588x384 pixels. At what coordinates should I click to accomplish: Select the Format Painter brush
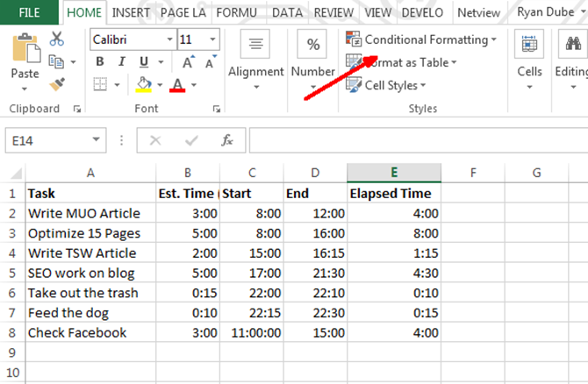57,83
